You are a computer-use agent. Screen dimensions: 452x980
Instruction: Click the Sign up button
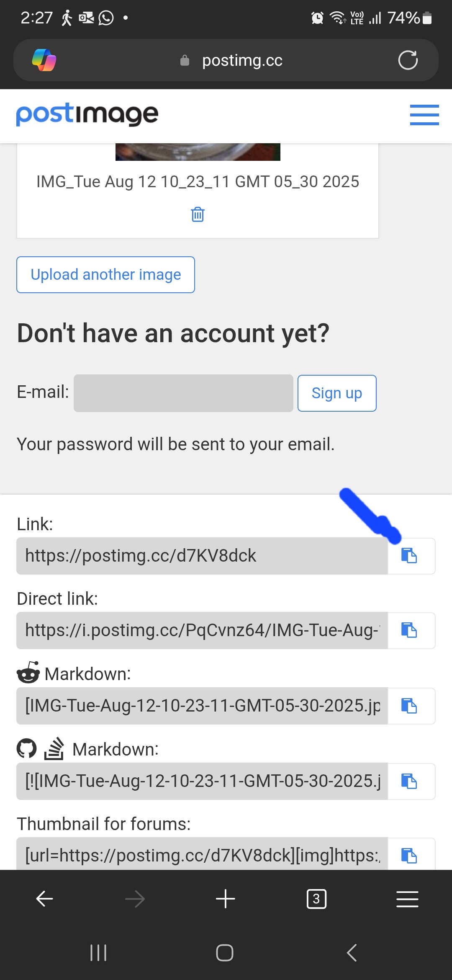click(x=337, y=393)
